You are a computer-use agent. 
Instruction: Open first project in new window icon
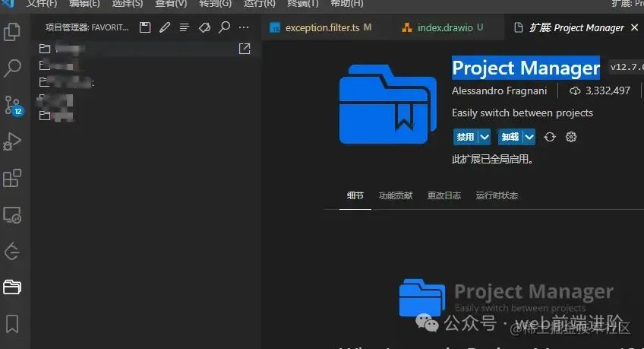[x=245, y=49]
